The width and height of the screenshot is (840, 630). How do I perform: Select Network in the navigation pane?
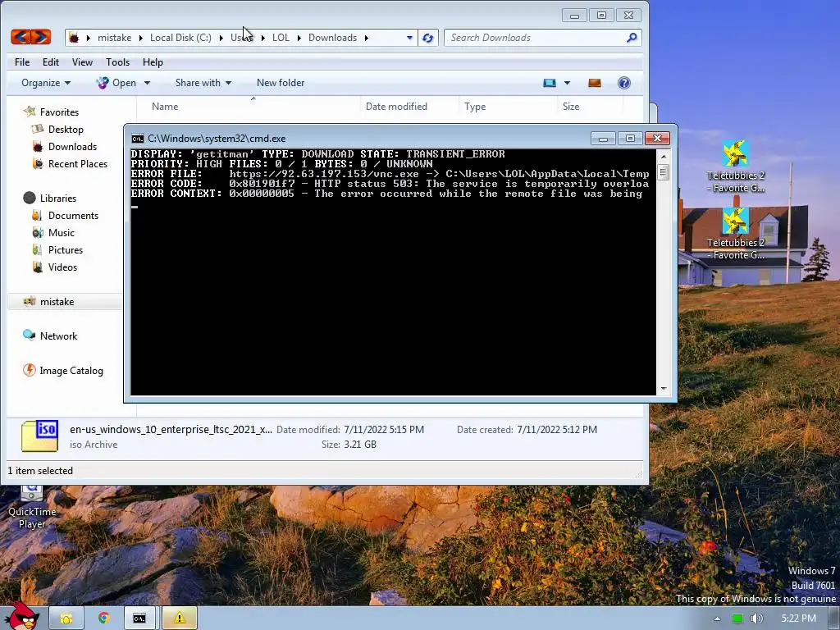[x=58, y=336]
